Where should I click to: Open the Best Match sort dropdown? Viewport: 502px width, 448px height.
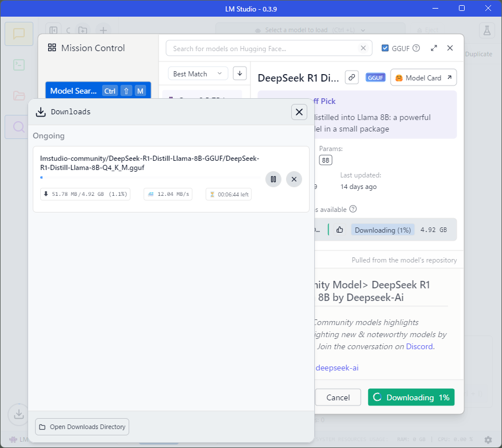click(198, 74)
